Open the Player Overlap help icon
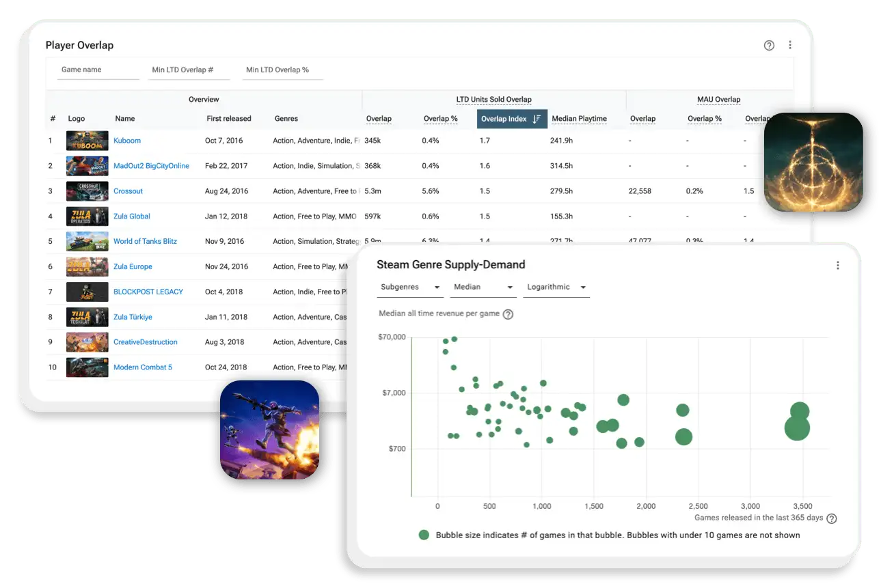Image resolution: width=881 pixels, height=588 pixels. point(769,45)
